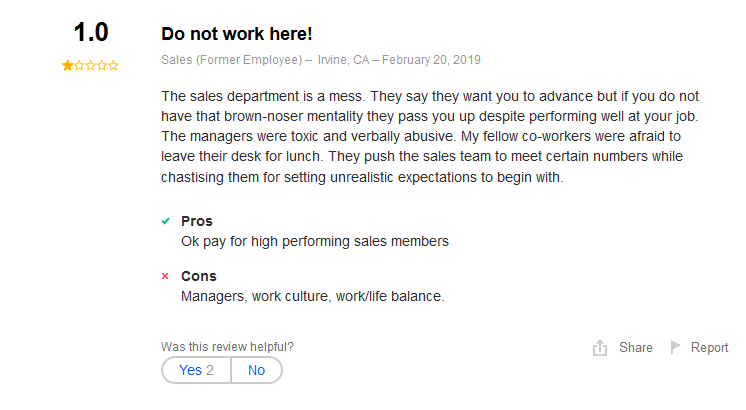Click the Cons heading

(x=198, y=276)
